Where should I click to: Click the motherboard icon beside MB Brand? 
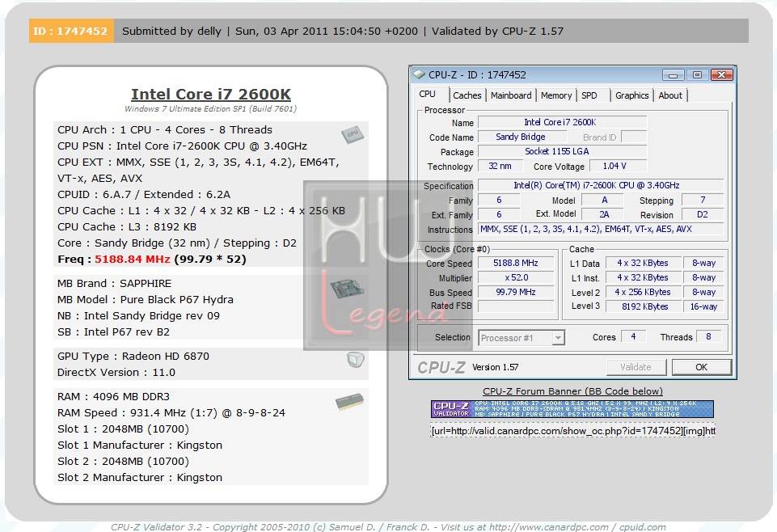pyautogui.click(x=348, y=289)
